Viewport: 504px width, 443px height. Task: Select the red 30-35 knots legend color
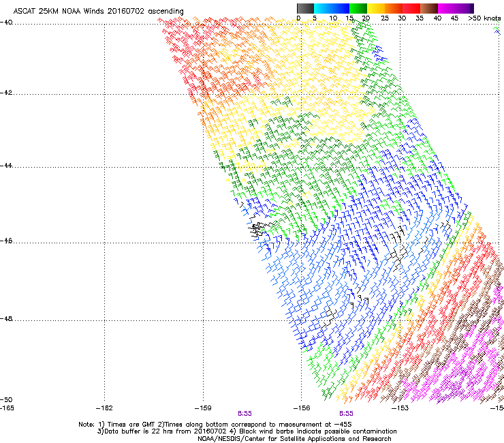[411, 8]
